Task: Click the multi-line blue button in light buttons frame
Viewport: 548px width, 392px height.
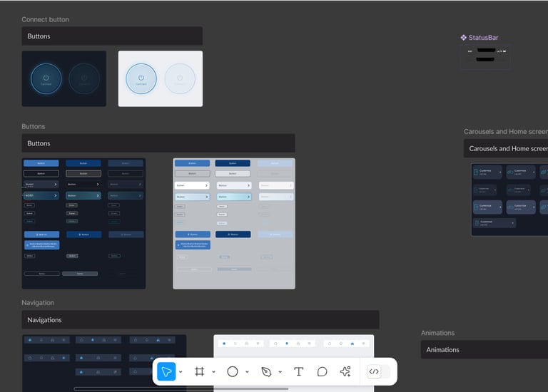Action: [193, 245]
